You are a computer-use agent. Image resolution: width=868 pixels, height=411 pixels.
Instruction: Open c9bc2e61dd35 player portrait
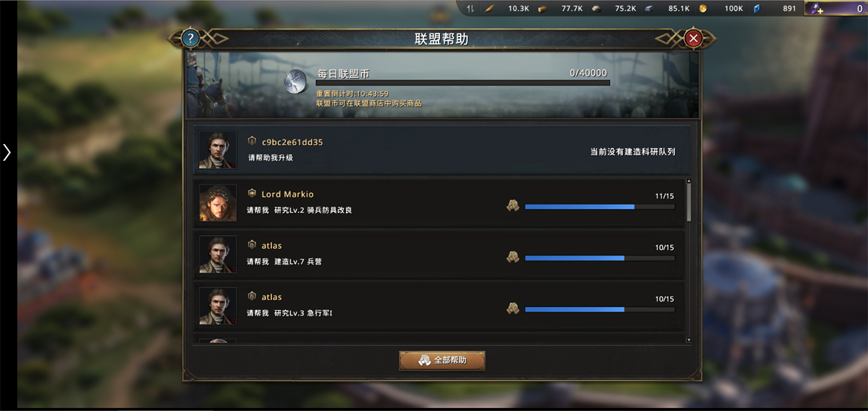pos(218,150)
